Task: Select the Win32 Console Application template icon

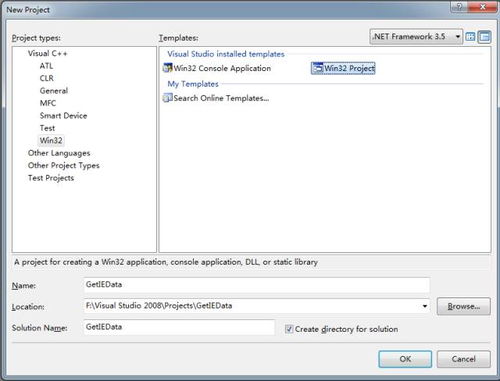Action: click(x=167, y=68)
